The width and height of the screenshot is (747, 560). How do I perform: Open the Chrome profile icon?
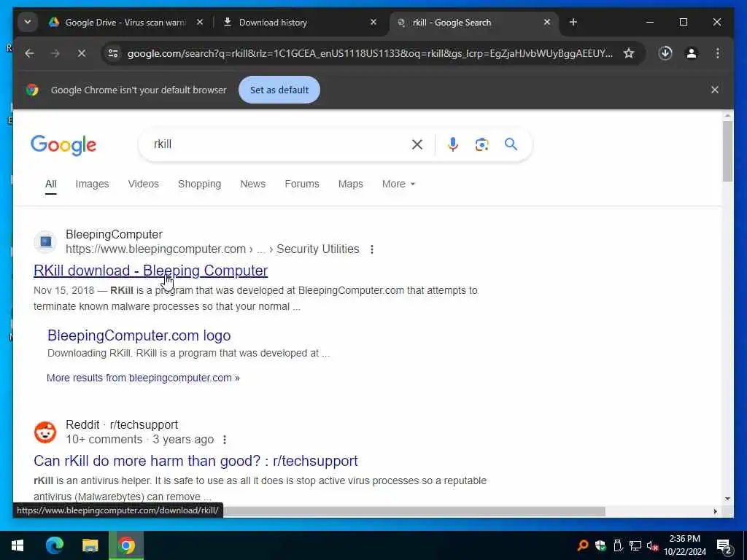click(692, 53)
